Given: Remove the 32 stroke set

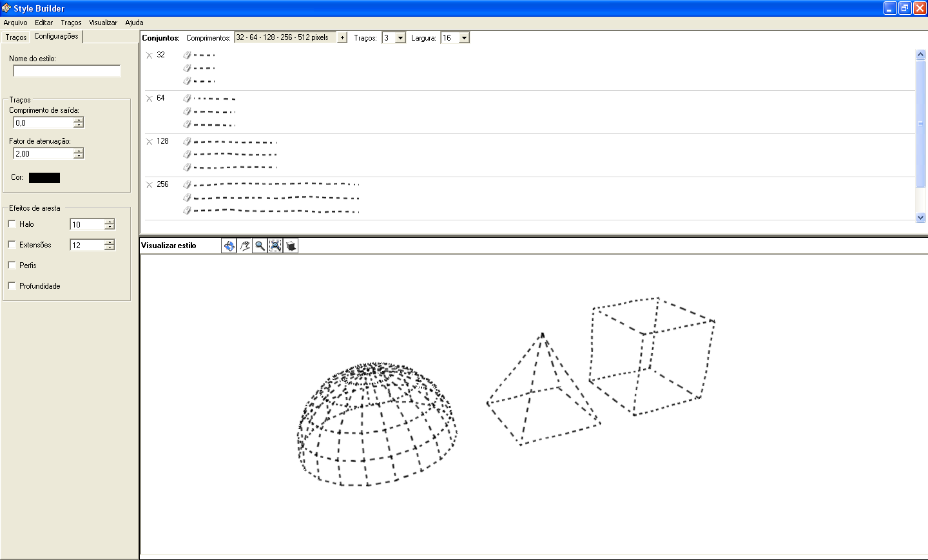Looking at the screenshot, I should [x=150, y=55].
